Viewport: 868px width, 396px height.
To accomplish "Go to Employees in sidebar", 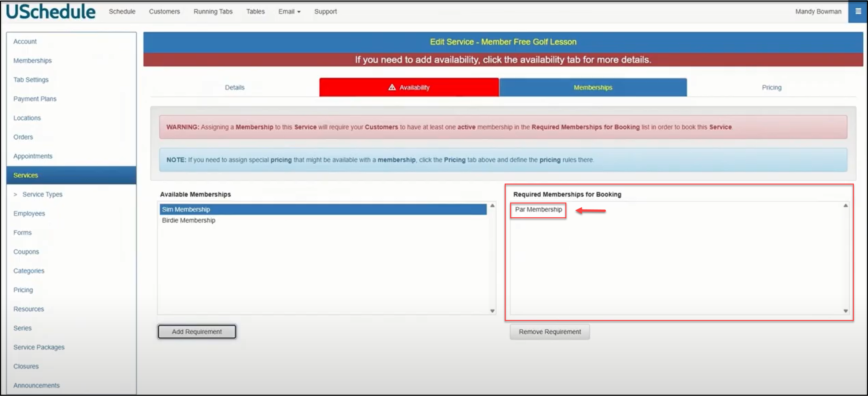I will tap(29, 213).
